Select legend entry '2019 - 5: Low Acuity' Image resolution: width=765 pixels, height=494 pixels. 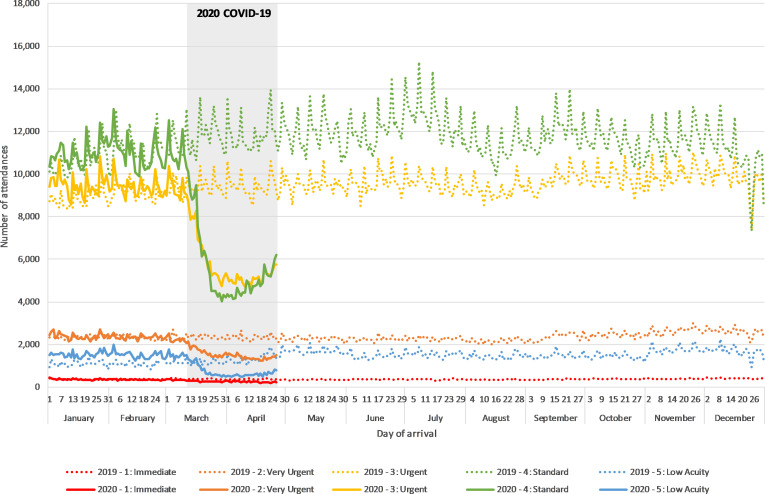pos(654,472)
